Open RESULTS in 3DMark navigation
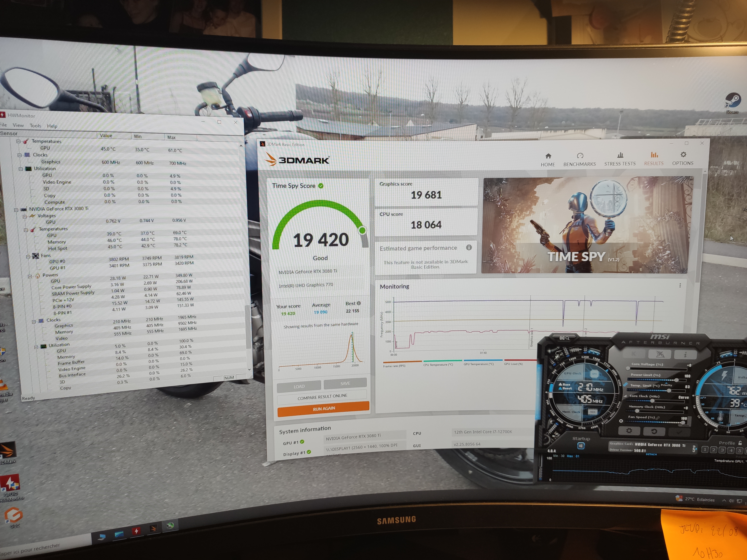Viewport: 747px width, 560px height. (x=654, y=159)
